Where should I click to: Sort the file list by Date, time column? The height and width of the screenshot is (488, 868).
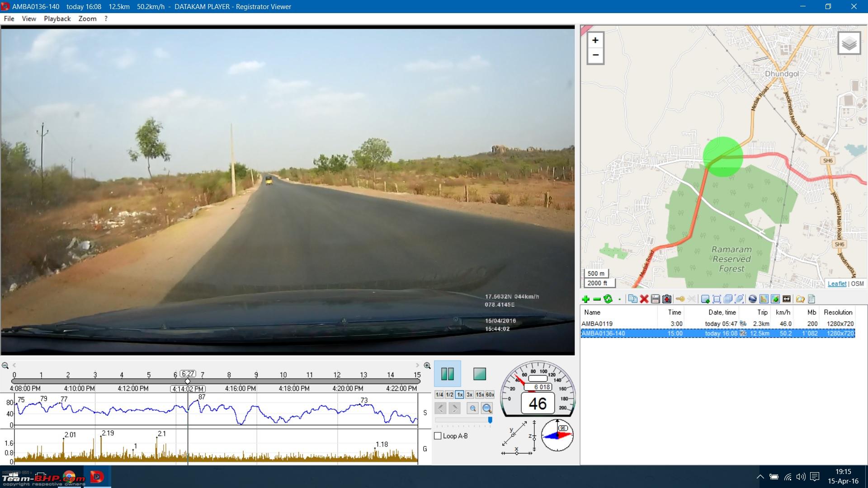click(712, 312)
